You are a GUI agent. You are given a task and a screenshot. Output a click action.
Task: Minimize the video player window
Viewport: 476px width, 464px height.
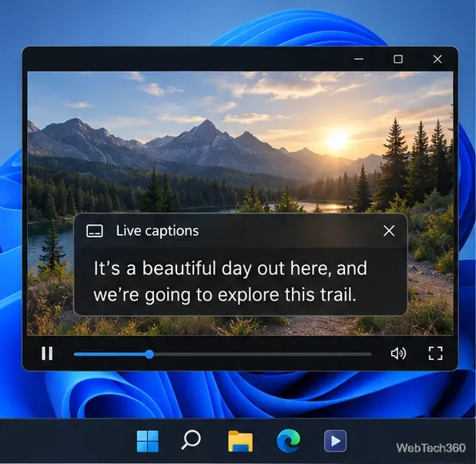[359, 59]
